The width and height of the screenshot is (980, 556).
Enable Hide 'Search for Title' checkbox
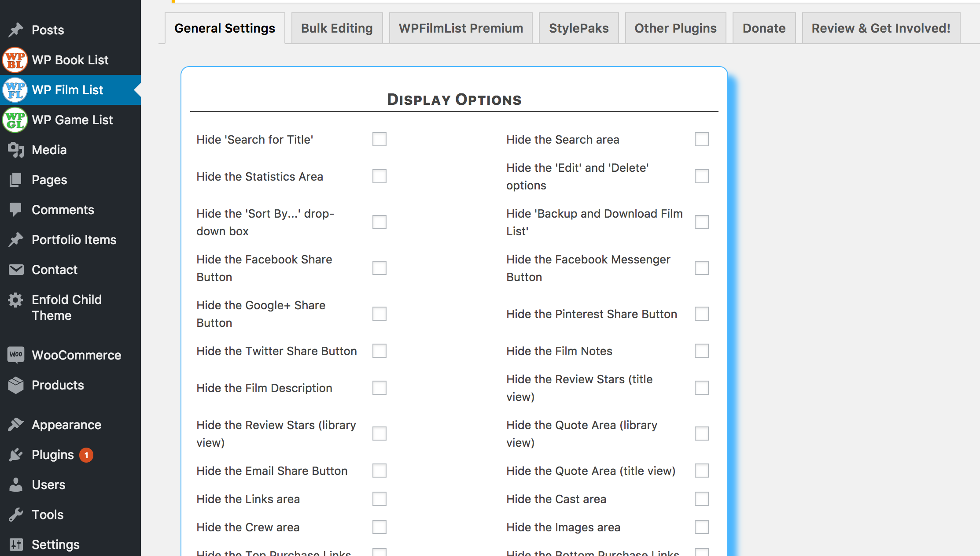(x=379, y=139)
